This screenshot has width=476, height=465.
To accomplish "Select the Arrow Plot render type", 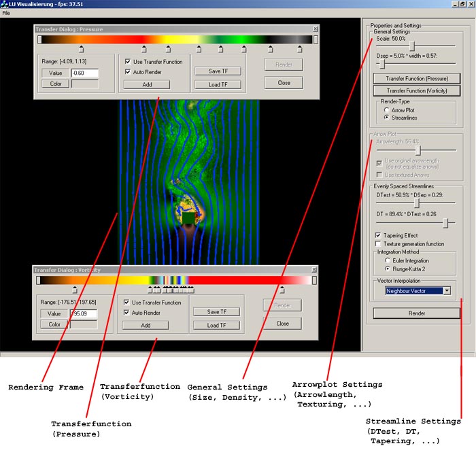I will pos(387,109).
